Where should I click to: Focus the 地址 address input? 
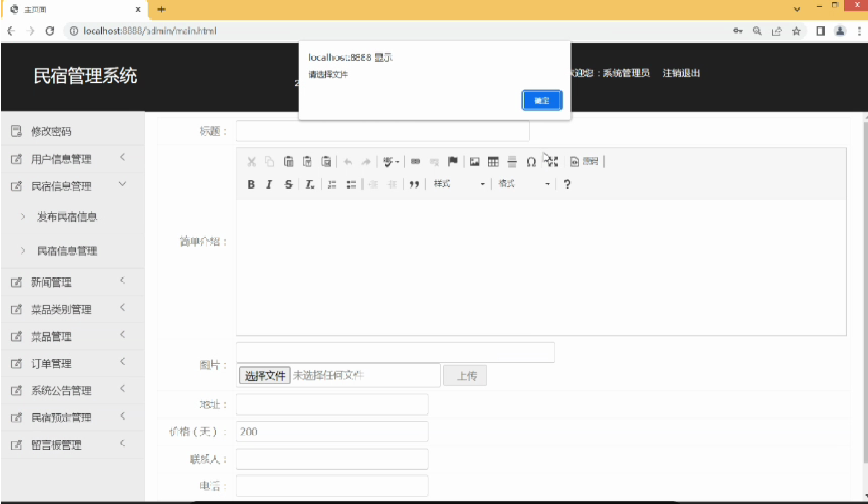coord(332,404)
